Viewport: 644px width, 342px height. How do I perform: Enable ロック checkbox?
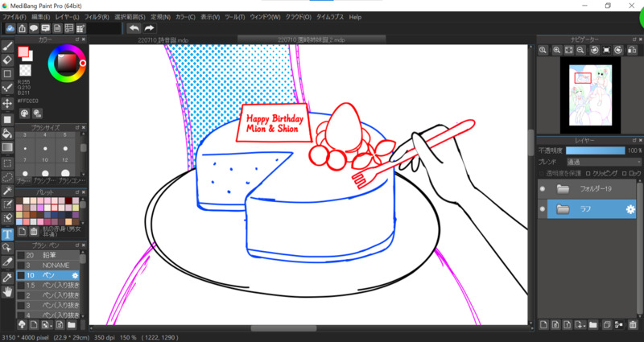[625, 173]
